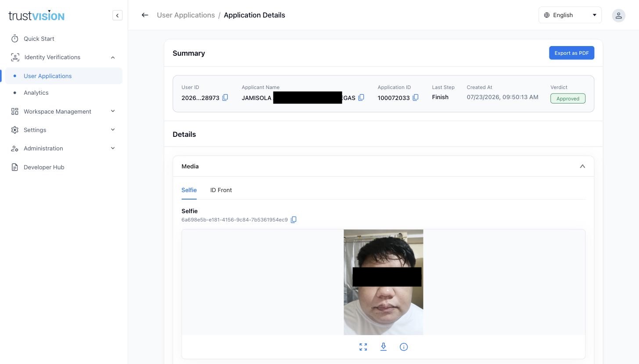Copy the User ID value
Image resolution: width=639 pixels, height=364 pixels.
225,97
